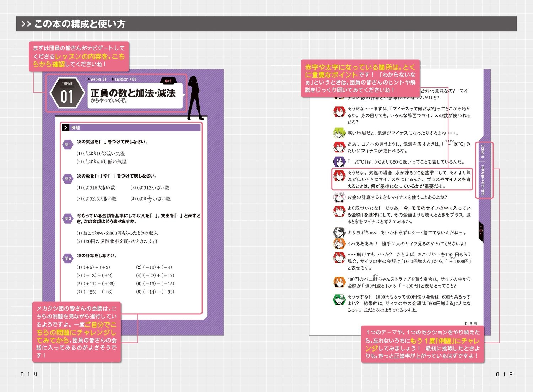Click the question 次の気温を「－」をつけて表しなさい。

[112, 142]
